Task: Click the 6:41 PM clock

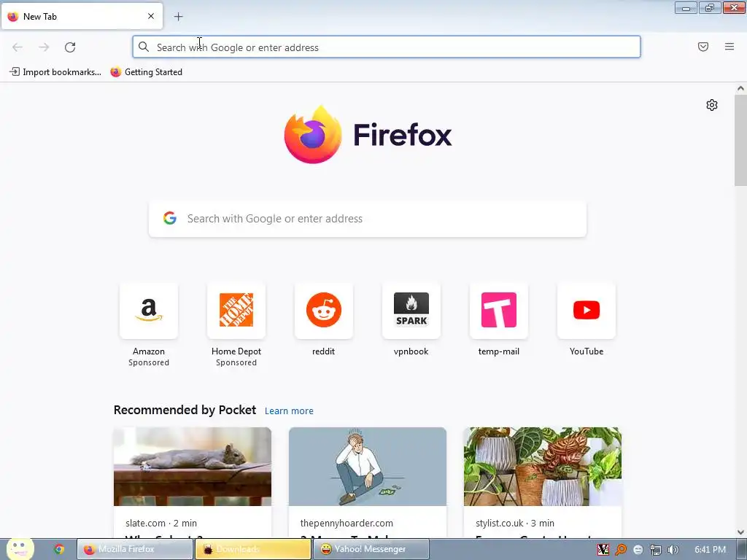Action: [710, 550]
